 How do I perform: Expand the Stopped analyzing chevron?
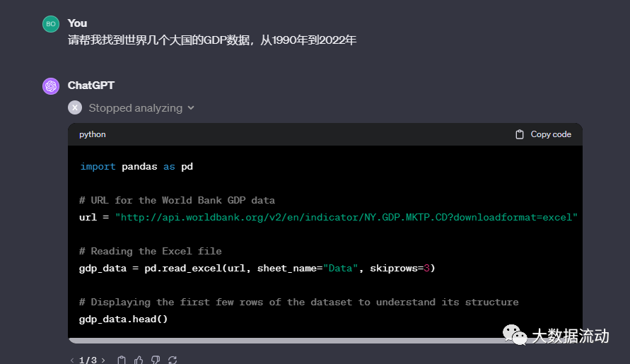191,107
